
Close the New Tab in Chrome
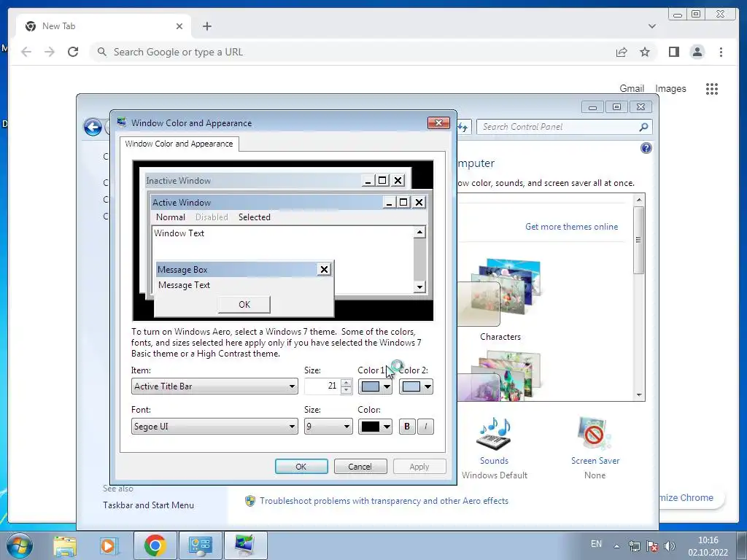[179, 26]
